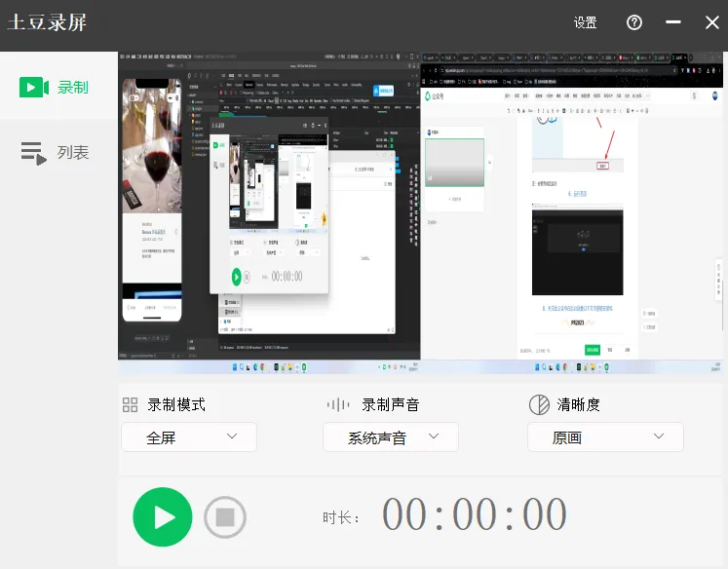Viewport: 728px width, 569px height.
Task: Click the 土豆录屏 title text
Action: (x=47, y=22)
